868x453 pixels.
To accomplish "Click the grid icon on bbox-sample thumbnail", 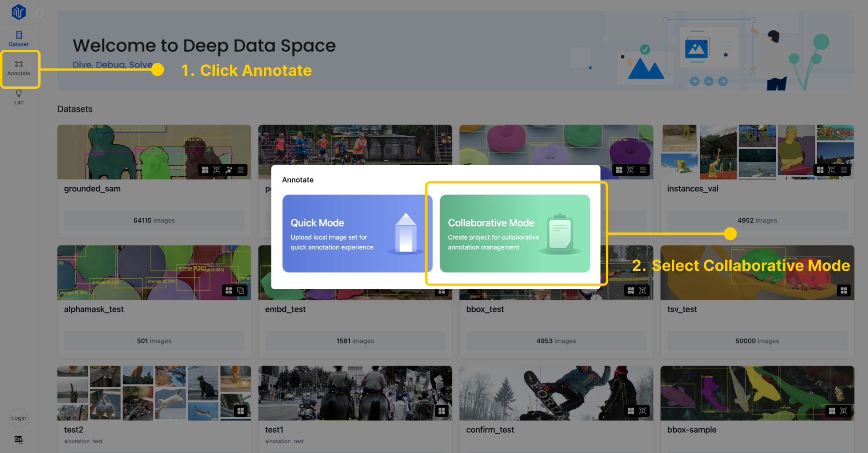I will [832, 411].
